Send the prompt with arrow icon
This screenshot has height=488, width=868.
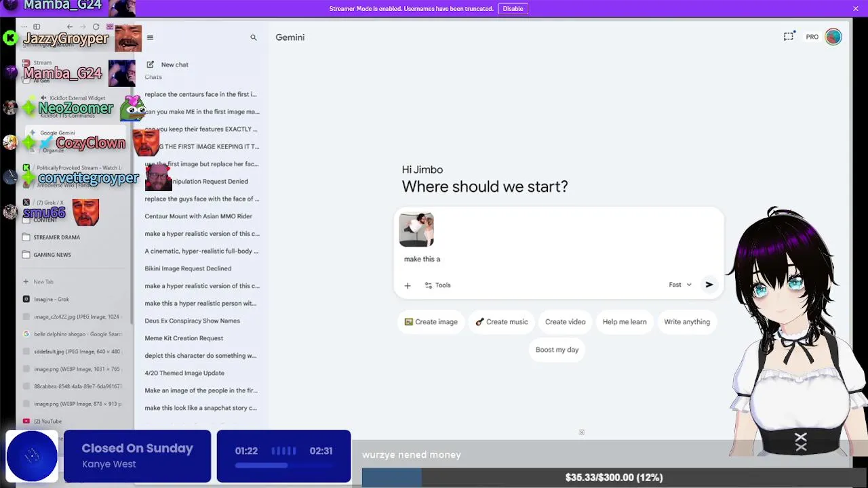click(x=709, y=285)
